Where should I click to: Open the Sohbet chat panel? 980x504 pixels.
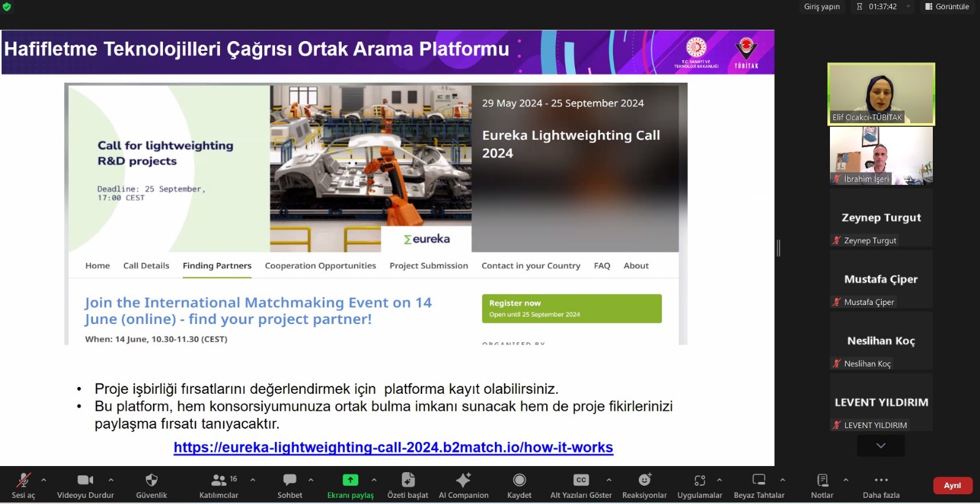tap(290, 486)
